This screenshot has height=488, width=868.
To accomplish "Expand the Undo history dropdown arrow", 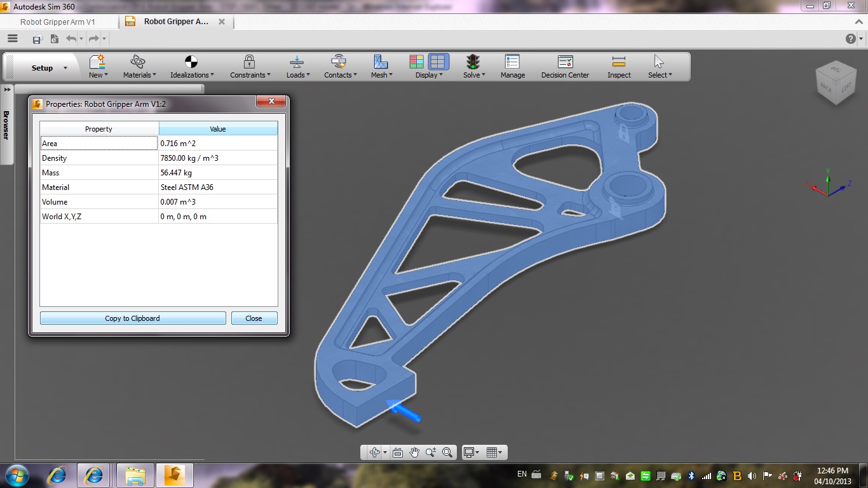I will click(81, 39).
